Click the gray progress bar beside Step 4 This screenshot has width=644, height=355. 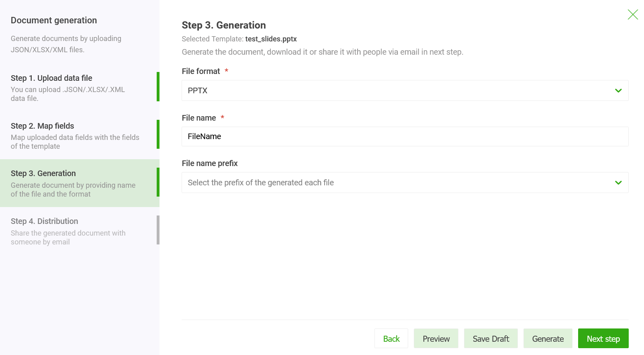pos(158,230)
